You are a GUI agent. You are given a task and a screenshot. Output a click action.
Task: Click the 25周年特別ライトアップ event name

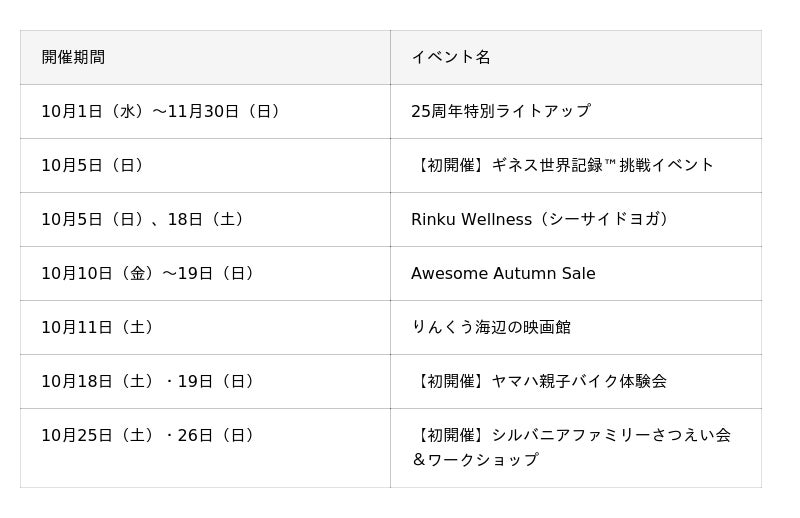click(501, 111)
